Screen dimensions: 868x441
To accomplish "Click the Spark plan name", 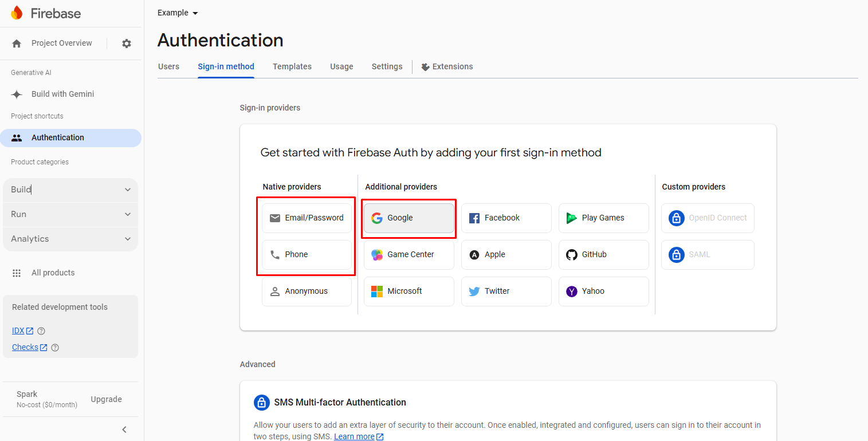I will pos(27,395).
